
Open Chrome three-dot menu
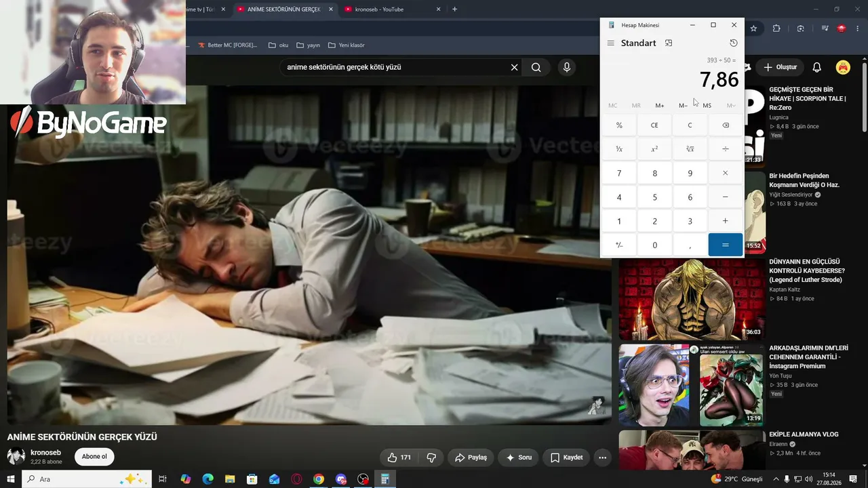click(x=859, y=28)
